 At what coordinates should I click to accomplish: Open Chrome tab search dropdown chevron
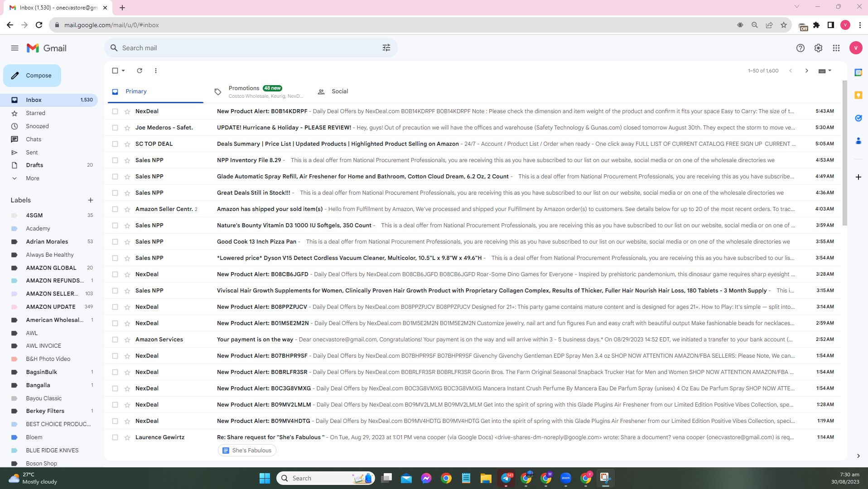pyautogui.click(x=797, y=7)
